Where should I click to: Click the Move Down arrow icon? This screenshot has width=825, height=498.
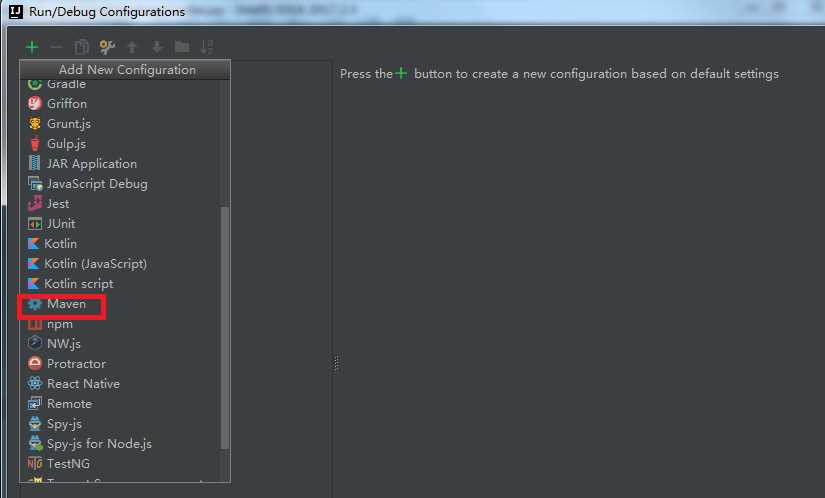point(157,47)
